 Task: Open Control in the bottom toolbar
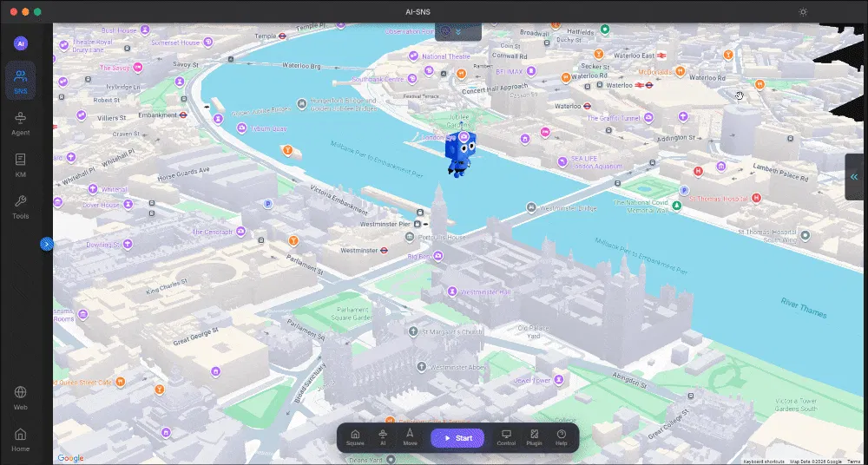click(506, 437)
